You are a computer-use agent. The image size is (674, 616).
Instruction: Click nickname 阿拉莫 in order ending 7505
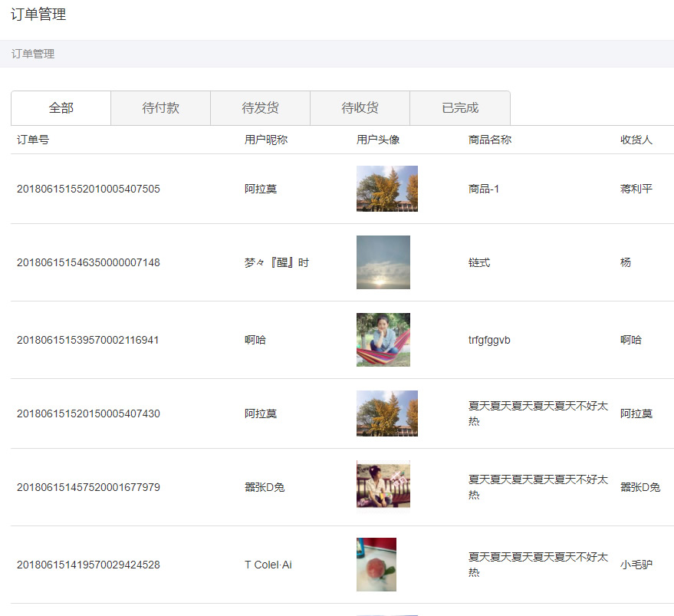coord(261,189)
